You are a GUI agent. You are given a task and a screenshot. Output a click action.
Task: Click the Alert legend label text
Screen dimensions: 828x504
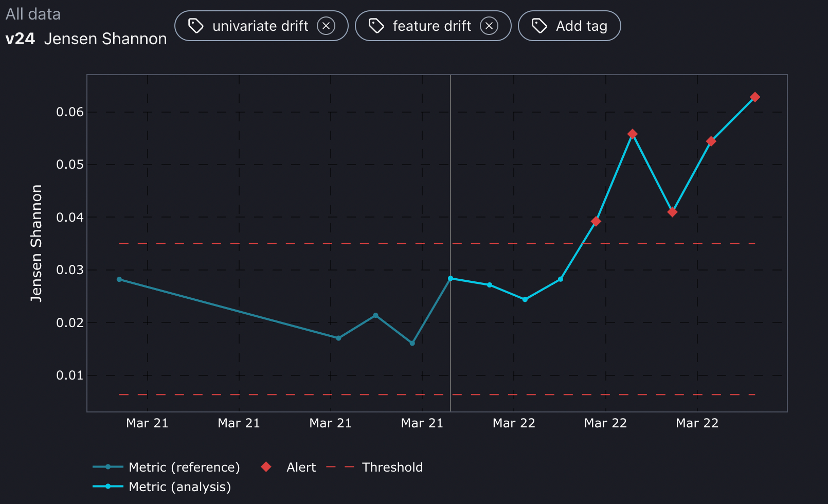click(300, 467)
